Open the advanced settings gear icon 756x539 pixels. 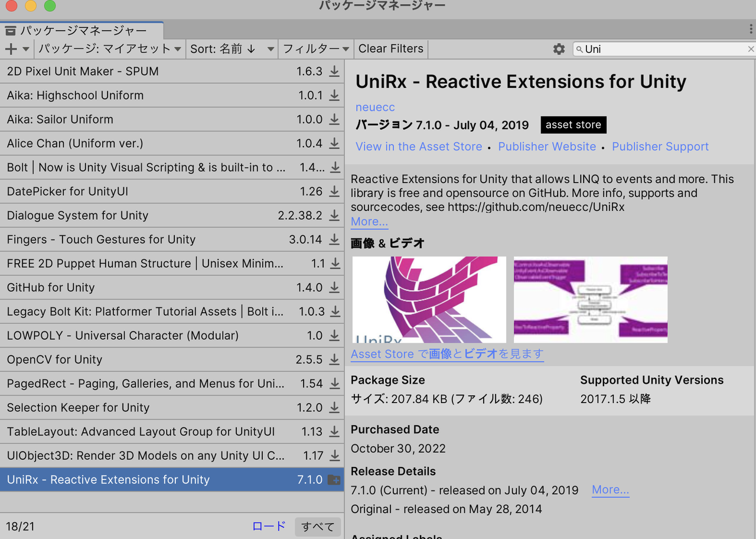pos(558,49)
